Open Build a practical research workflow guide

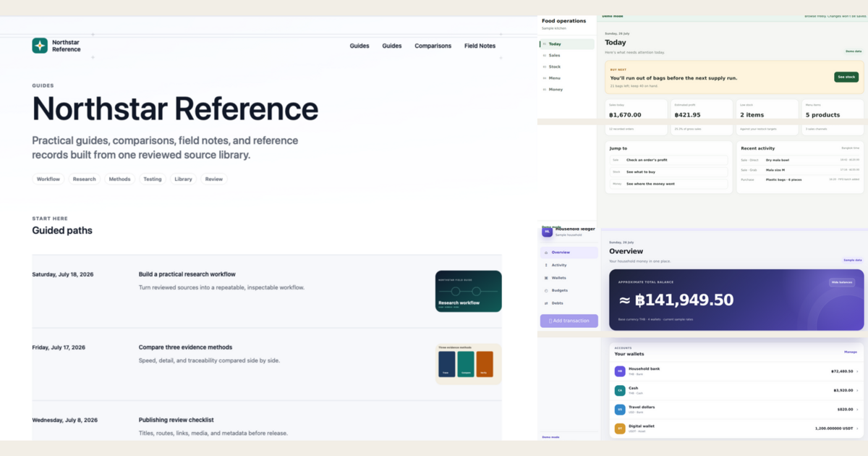pos(187,274)
